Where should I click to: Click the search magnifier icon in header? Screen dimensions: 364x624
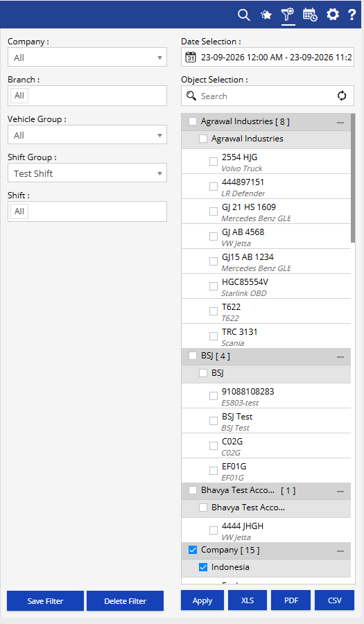[x=244, y=15]
